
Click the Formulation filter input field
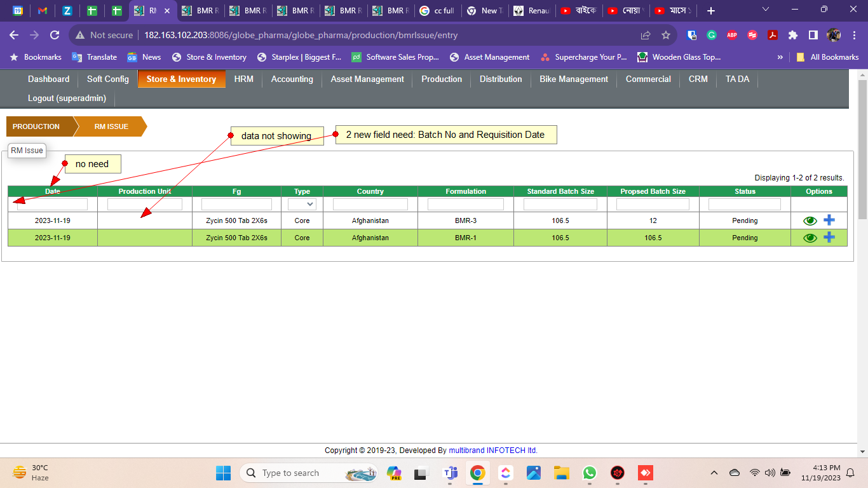pos(465,204)
